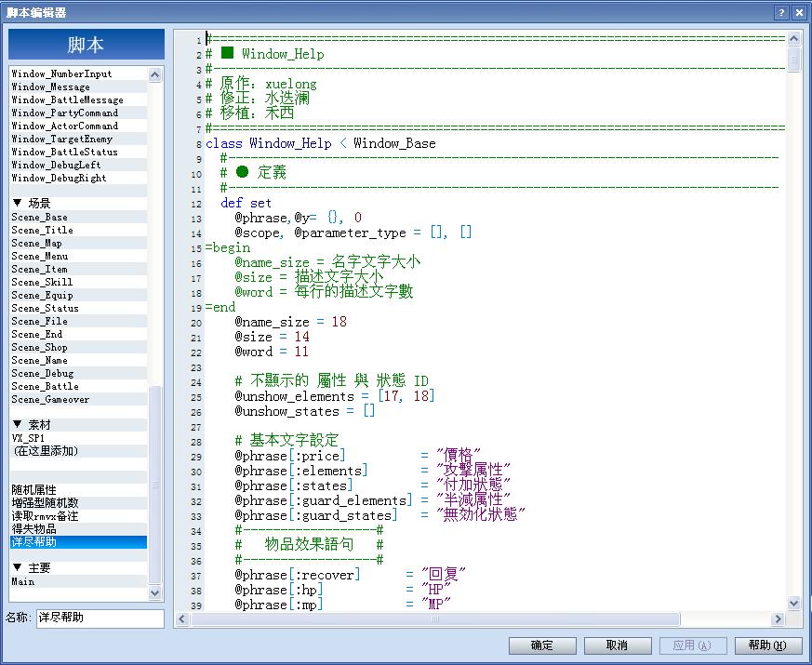
Task: Click the 帮助(H) button
Action: coord(768,645)
